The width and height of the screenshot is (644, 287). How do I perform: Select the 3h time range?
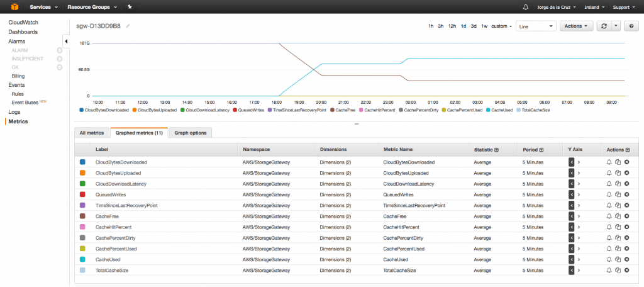tap(441, 26)
